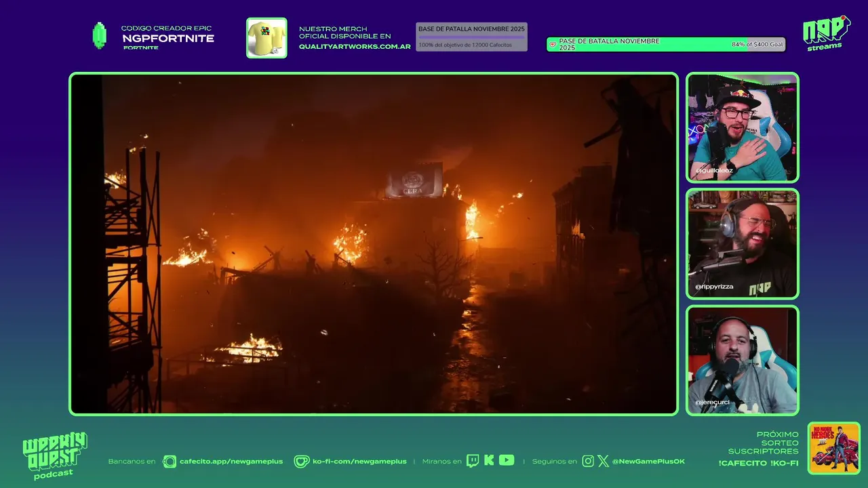
Task: Open the Kick icon in the footer
Action: [x=489, y=460]
